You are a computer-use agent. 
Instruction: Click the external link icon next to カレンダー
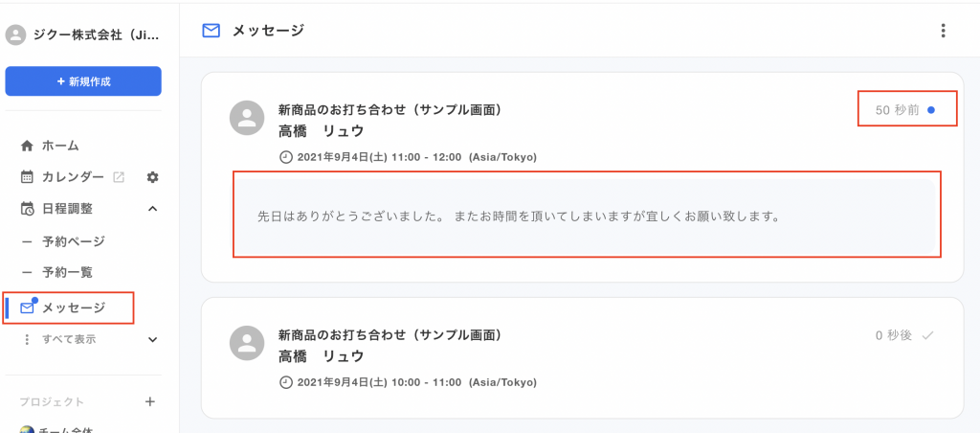coord(119,177)
